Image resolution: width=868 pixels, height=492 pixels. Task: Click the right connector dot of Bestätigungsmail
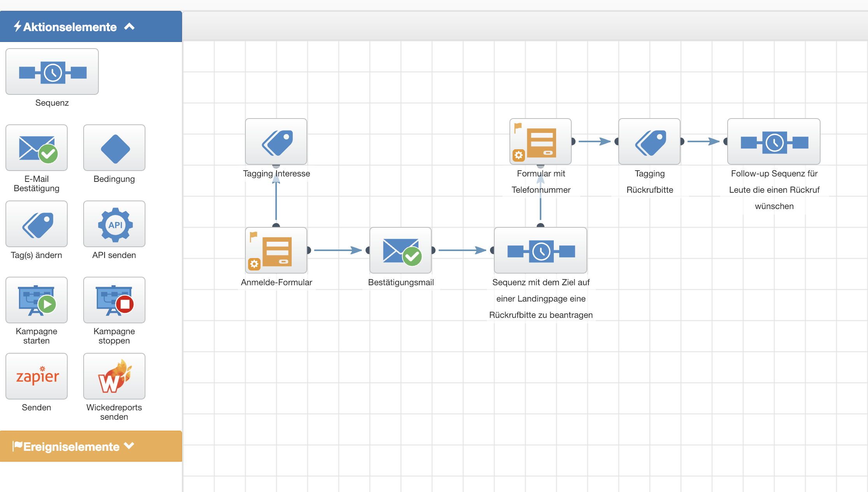pyautogui.click(x=433, y=250)
